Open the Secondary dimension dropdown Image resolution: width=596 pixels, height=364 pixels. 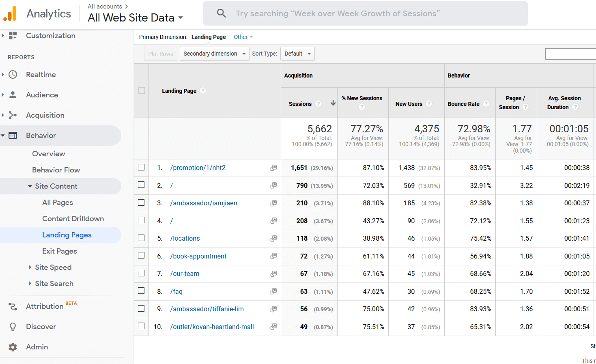click(x=214, y=54)
